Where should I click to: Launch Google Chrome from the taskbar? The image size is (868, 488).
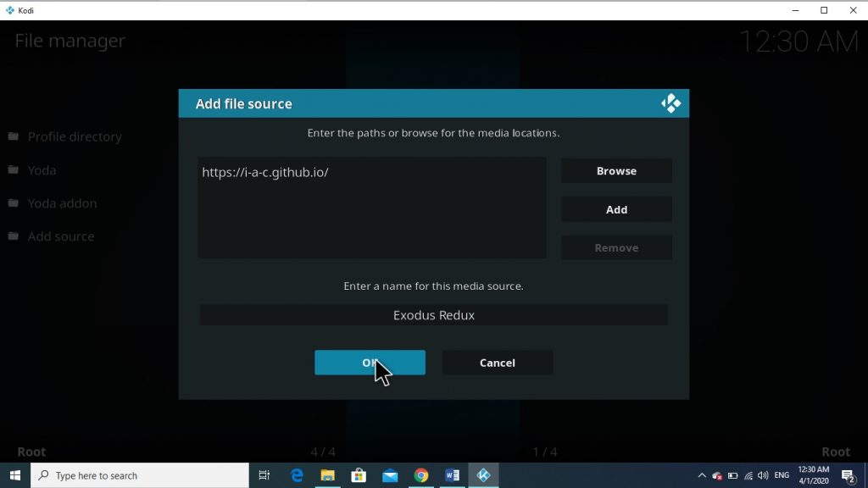[x=420, y=475]
